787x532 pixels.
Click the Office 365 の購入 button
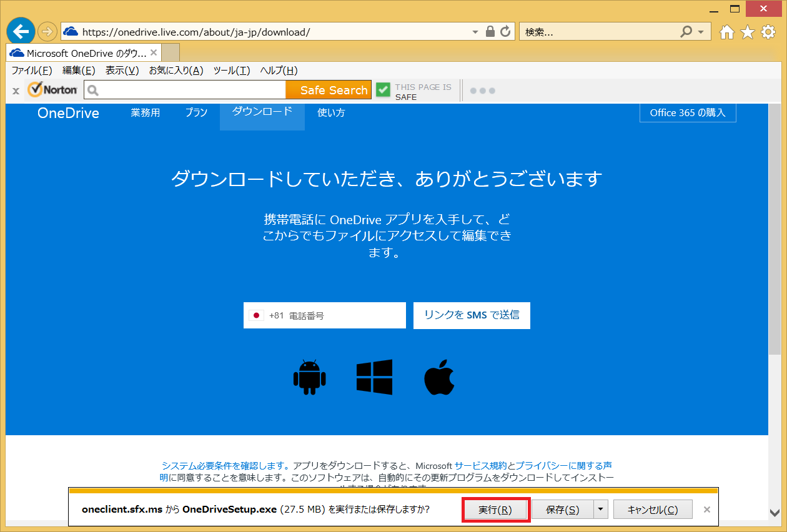pos(688,113)
